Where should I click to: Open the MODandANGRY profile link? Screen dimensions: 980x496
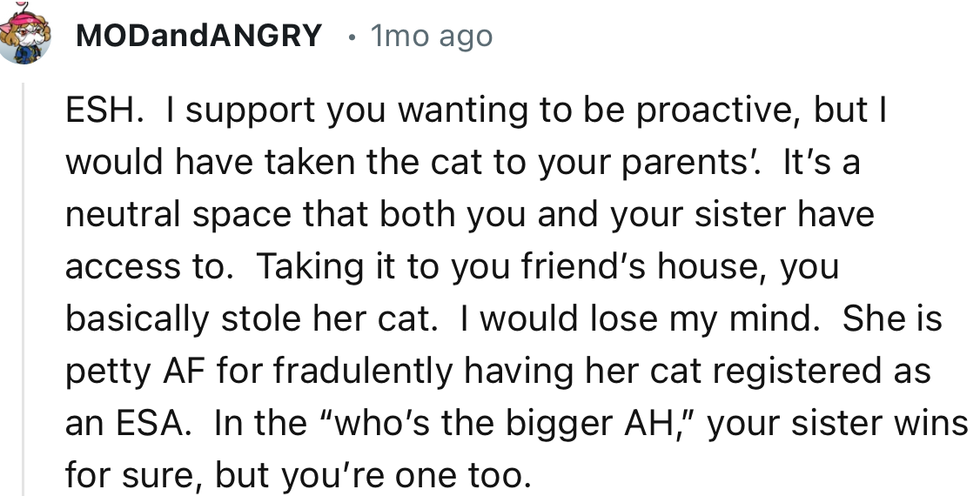point(198,37)
